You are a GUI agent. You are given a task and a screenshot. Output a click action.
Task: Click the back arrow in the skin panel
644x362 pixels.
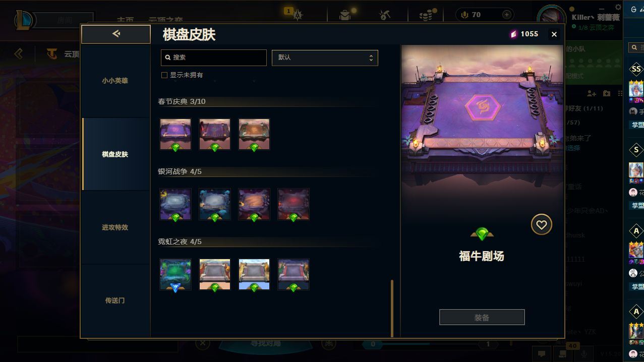pos(116,34)
